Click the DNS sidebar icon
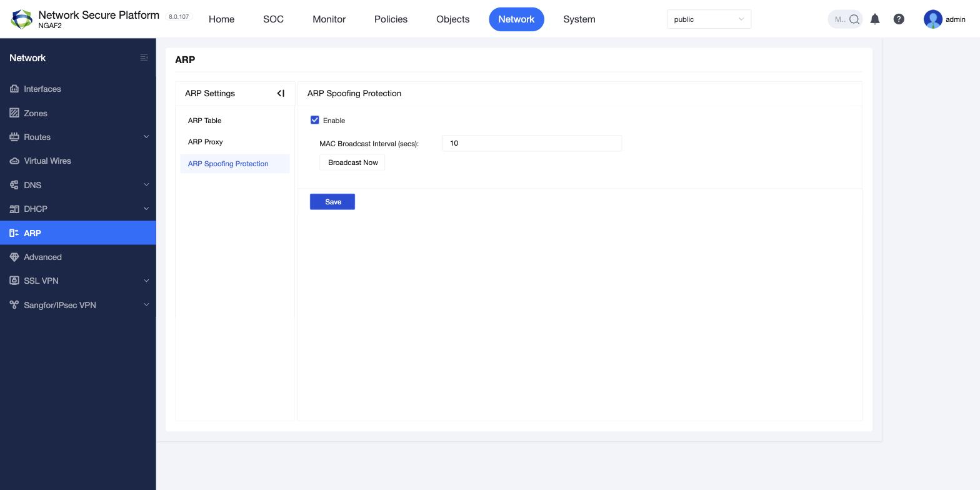Screen dimensions: 980x490 click(x=14, y=185)
